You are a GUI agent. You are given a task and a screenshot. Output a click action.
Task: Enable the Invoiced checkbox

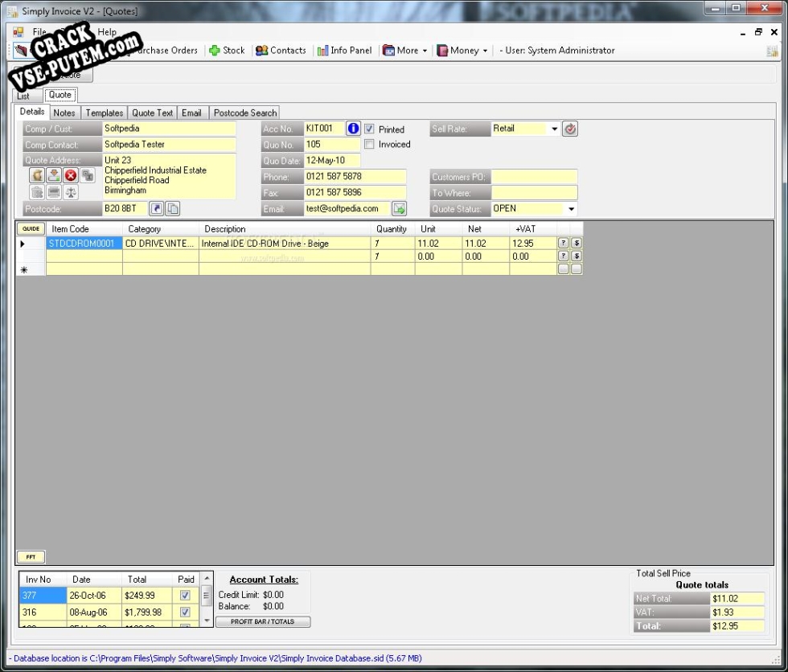tap(370, 145)
